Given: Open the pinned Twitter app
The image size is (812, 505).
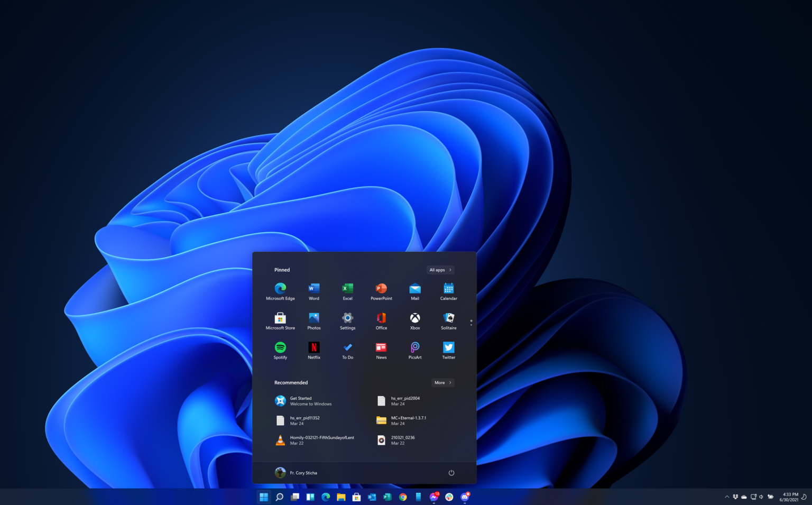Looking at the screenshot, I should tap(449, 351).
